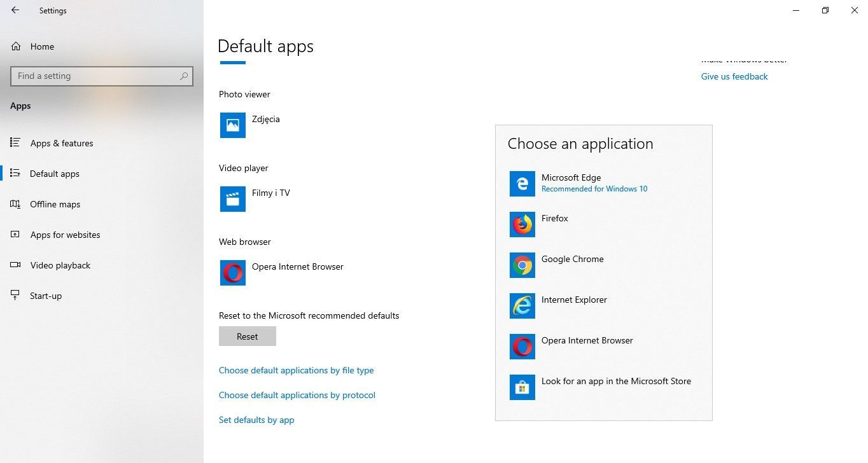
Task: Go back using the back arrow
Action: click(15, 10)
